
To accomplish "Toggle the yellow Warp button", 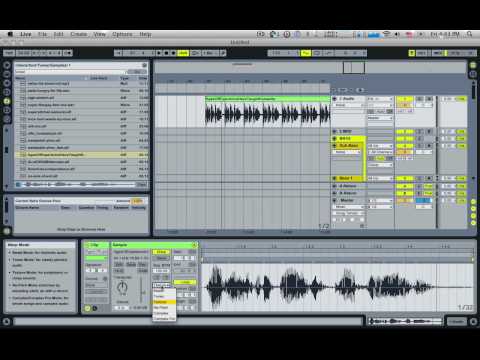I will click(161, 252).
